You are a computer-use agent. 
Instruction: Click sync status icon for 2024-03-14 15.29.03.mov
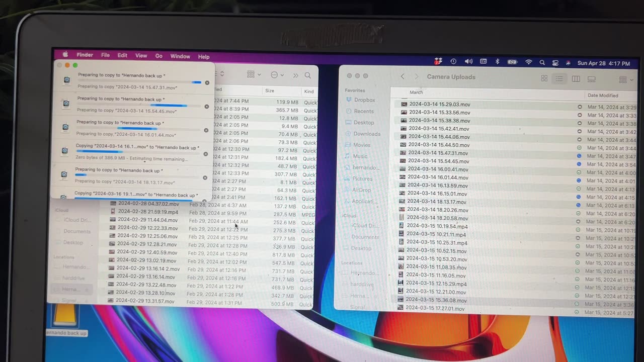pos(580,107)
